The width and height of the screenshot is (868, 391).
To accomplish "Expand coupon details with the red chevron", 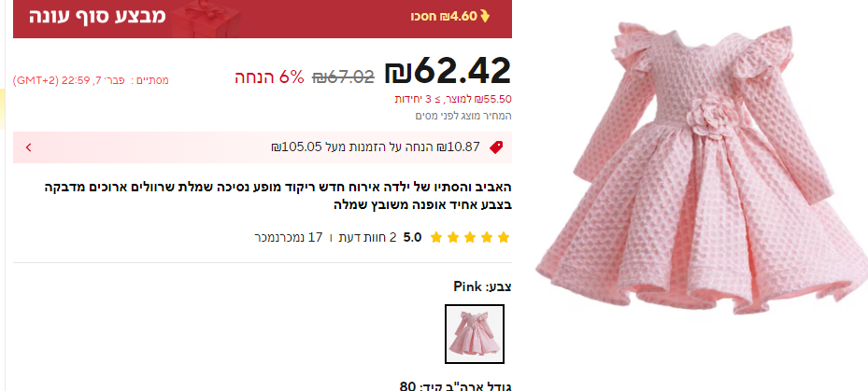I will coord(28,147).
